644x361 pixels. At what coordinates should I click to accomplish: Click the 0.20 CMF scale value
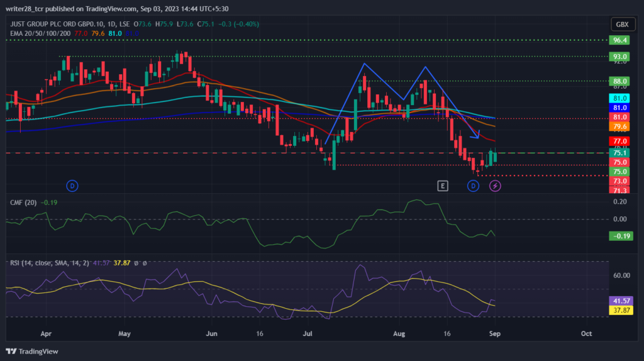click(x=619, y=202)
